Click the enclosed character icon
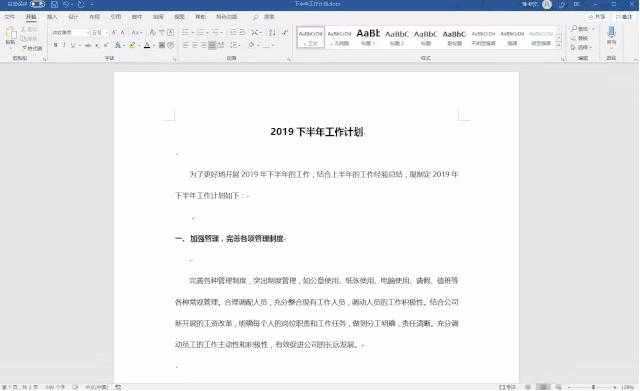 pos(171,45)
